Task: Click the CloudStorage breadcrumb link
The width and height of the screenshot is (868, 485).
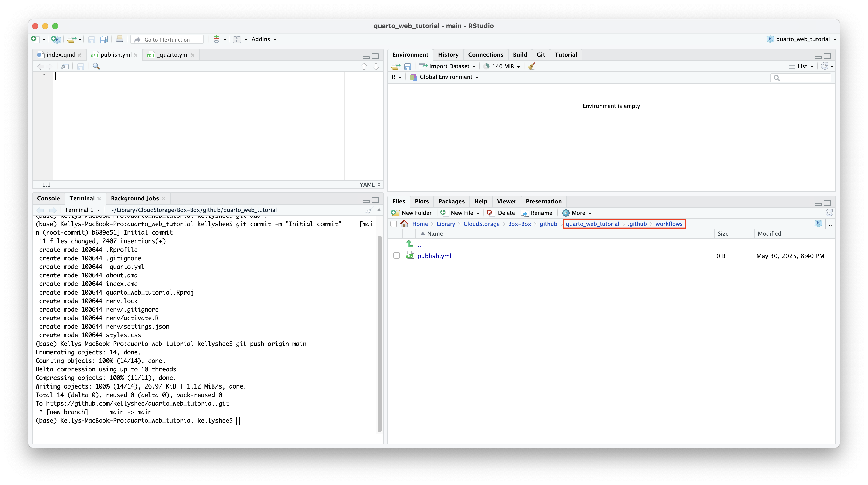Action: point(481,224)
